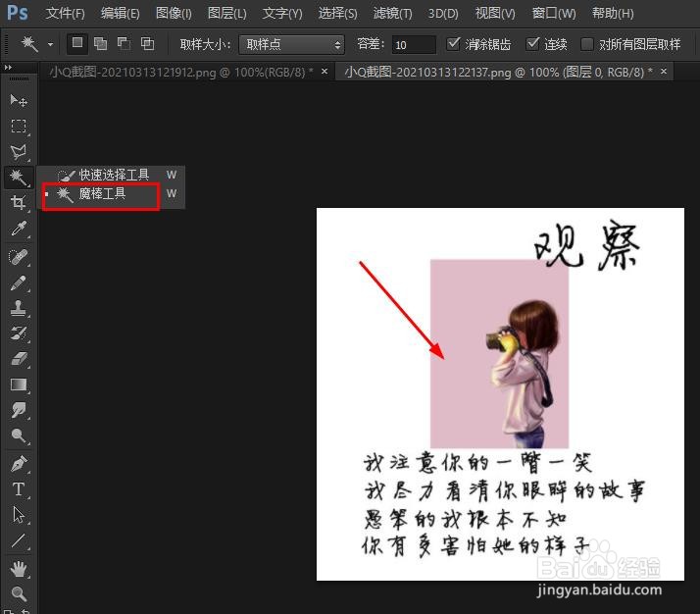Switch to 小Q截图-20210313121912.png tab
700x614 pixels.
coord(181,72)
